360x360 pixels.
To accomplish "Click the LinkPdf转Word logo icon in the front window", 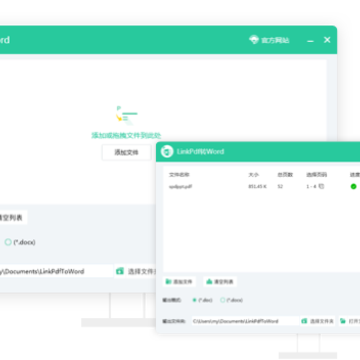I will pos(167,151).
